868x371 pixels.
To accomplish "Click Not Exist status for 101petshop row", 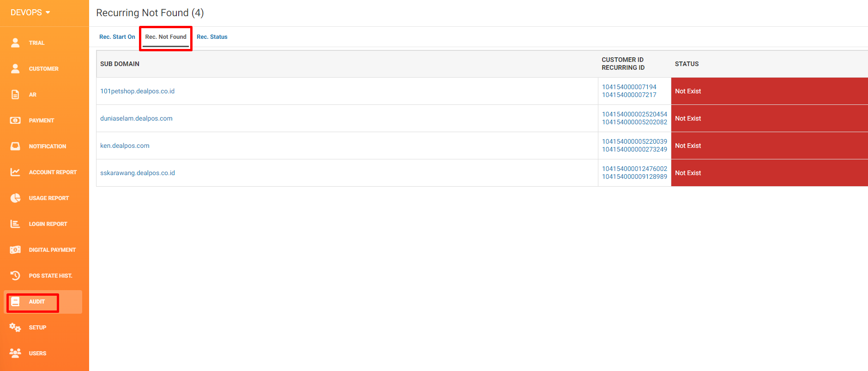I will [x=688, y=91].
